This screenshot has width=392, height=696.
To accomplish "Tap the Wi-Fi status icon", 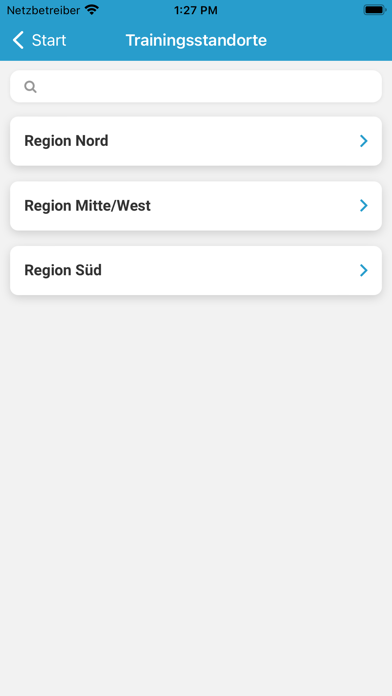I will [x=92, y=10].
